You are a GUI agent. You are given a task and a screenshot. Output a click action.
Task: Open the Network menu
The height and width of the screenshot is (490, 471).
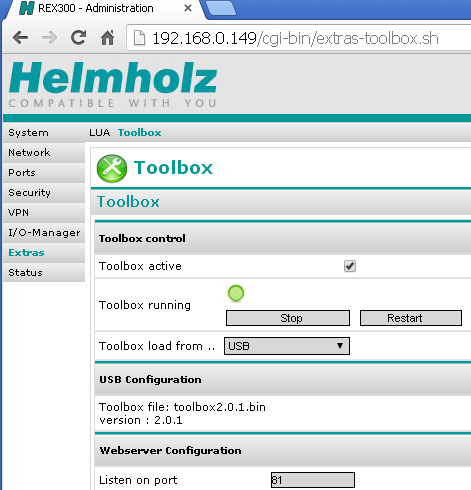coord(44,153)
